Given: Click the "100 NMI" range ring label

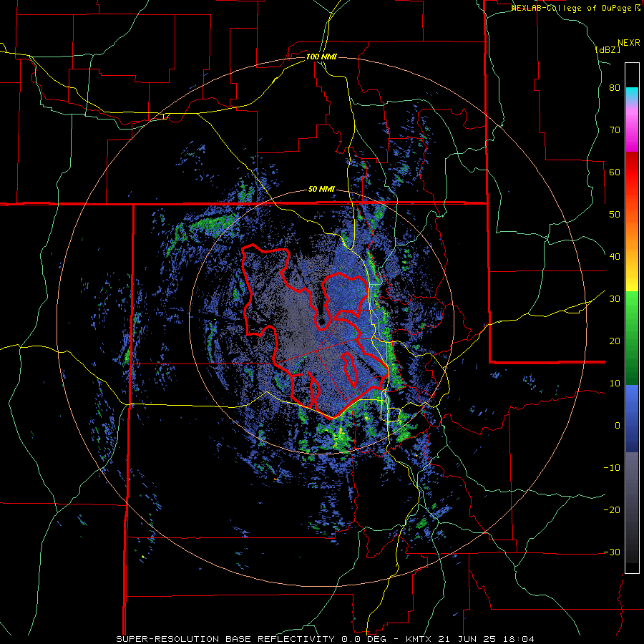Looking at the screenshot, I should tap(321, 57).
